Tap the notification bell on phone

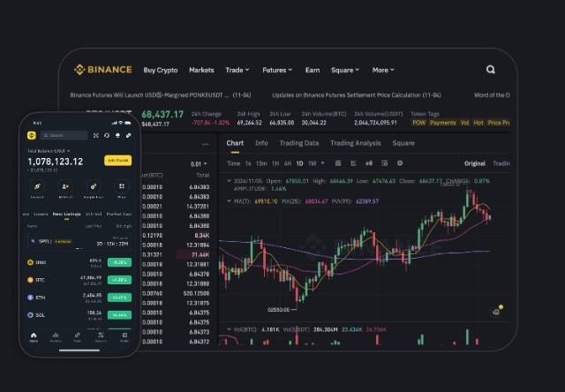coord(117,135)
